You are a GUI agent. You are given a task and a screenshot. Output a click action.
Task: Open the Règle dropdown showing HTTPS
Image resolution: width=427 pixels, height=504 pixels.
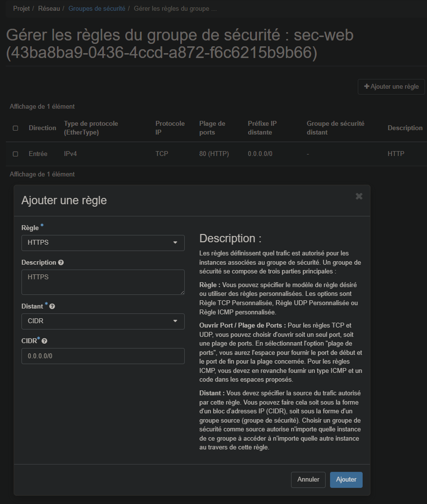point(103,243)
